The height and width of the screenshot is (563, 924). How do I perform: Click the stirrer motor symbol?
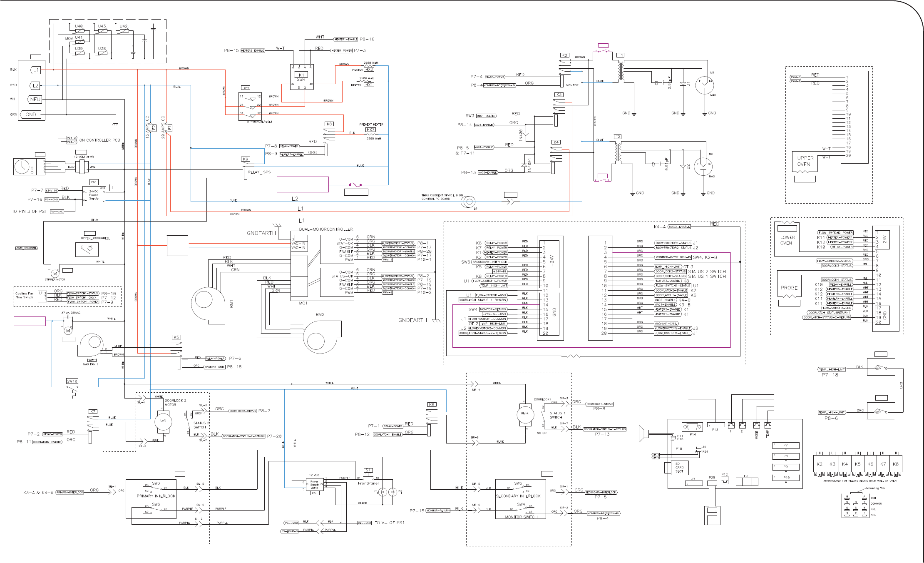pyautogui.click(x=55, y=274)
